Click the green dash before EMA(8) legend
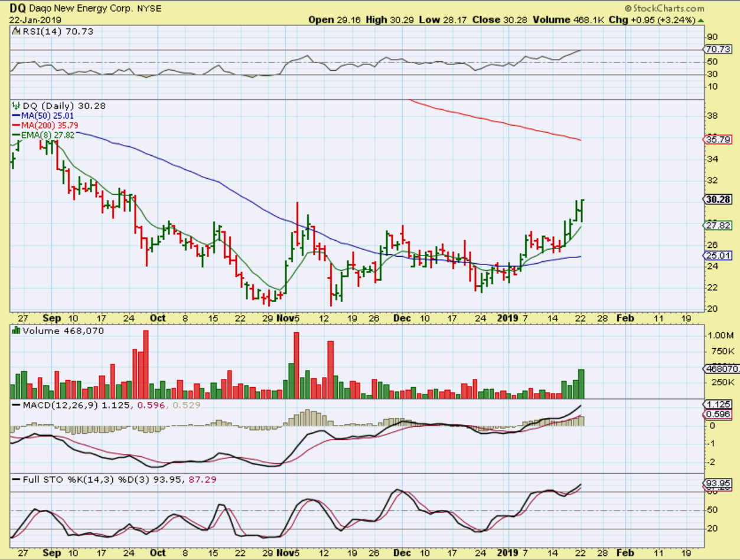The width and height of the screenshot is (740, 560). click(x=16, y=135)
